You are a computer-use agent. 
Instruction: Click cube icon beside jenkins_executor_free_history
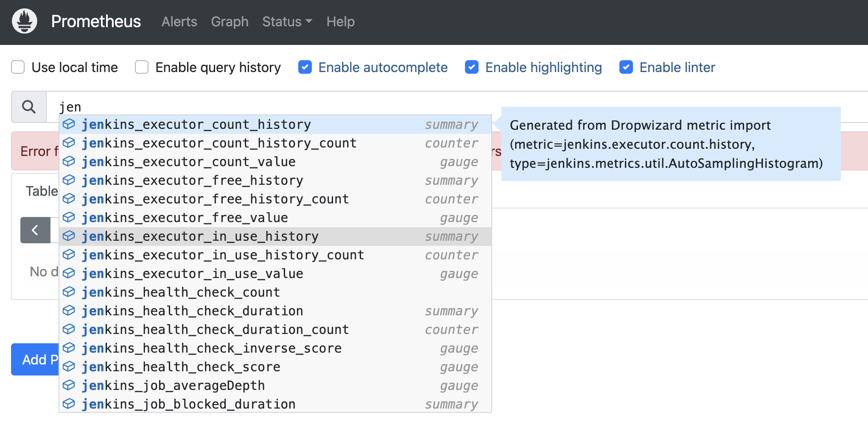click(69, 180)
